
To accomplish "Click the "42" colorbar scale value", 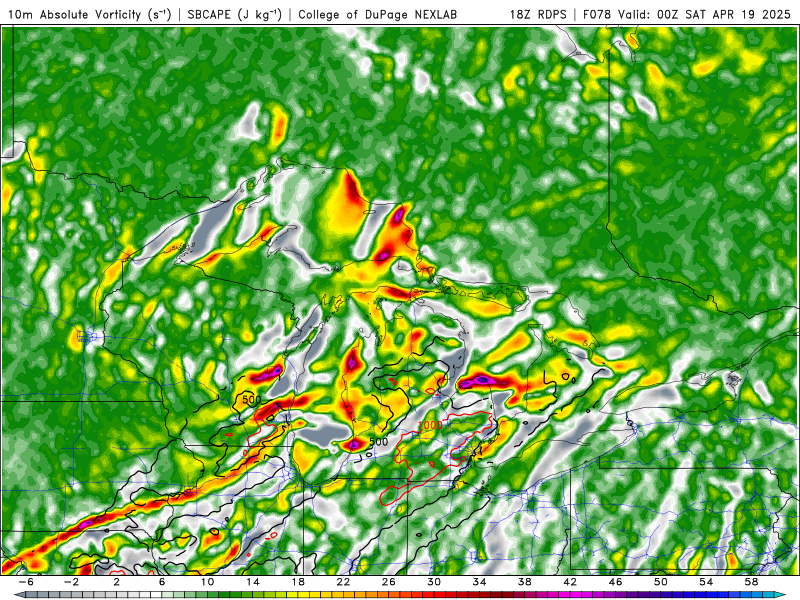I will (570, 582).
